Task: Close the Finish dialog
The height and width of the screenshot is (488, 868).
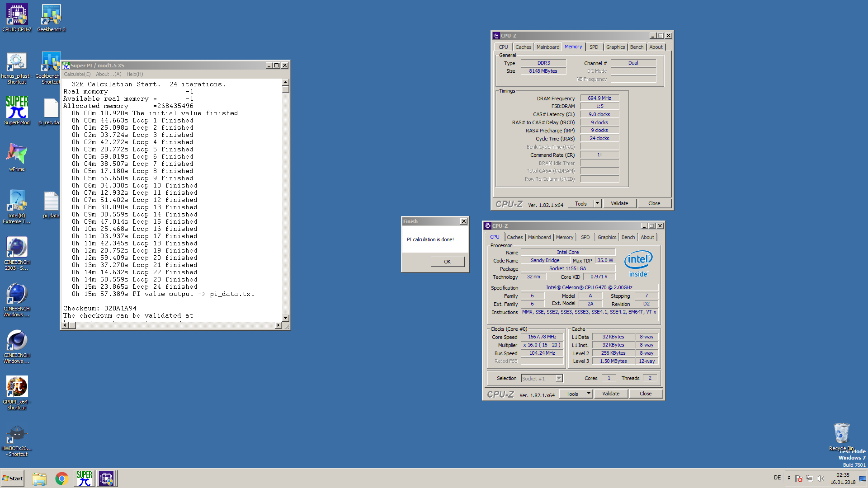Action: [x=463, y=221]
